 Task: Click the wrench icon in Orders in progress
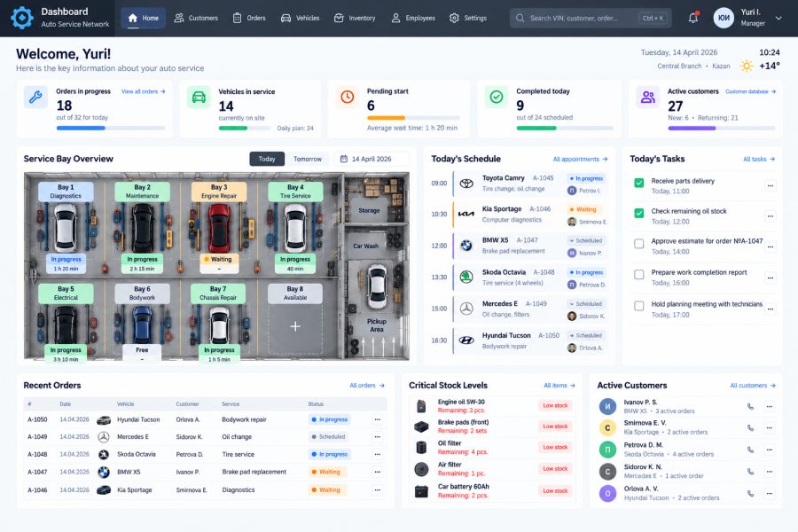click(35, 97)
